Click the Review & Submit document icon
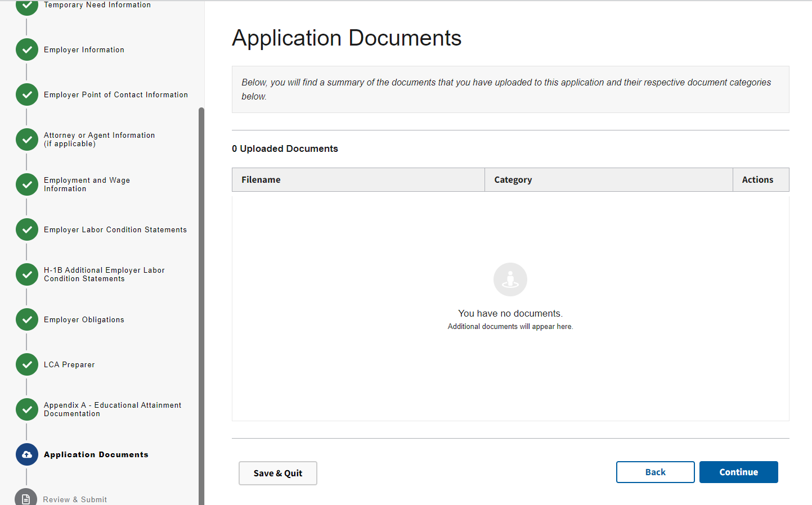812x505 pixels. click(26, 499)
